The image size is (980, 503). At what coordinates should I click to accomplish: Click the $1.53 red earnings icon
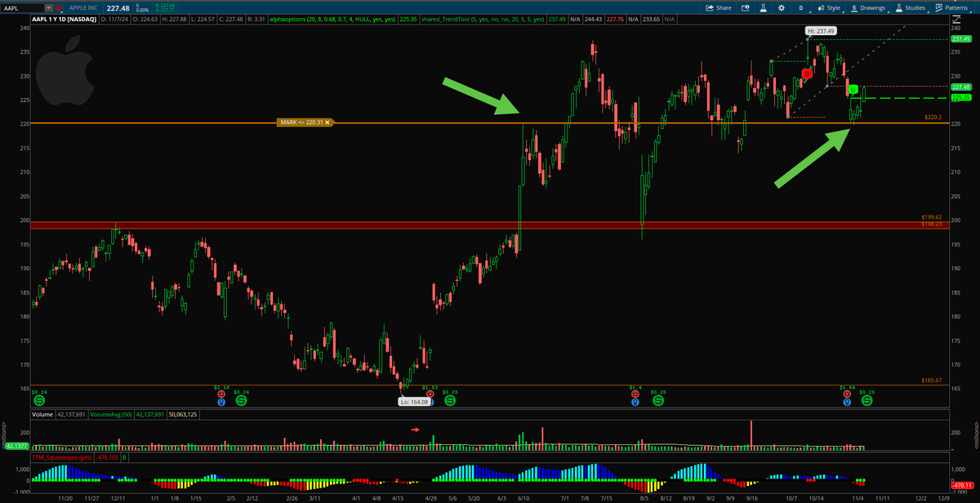[x=430, y=394]
